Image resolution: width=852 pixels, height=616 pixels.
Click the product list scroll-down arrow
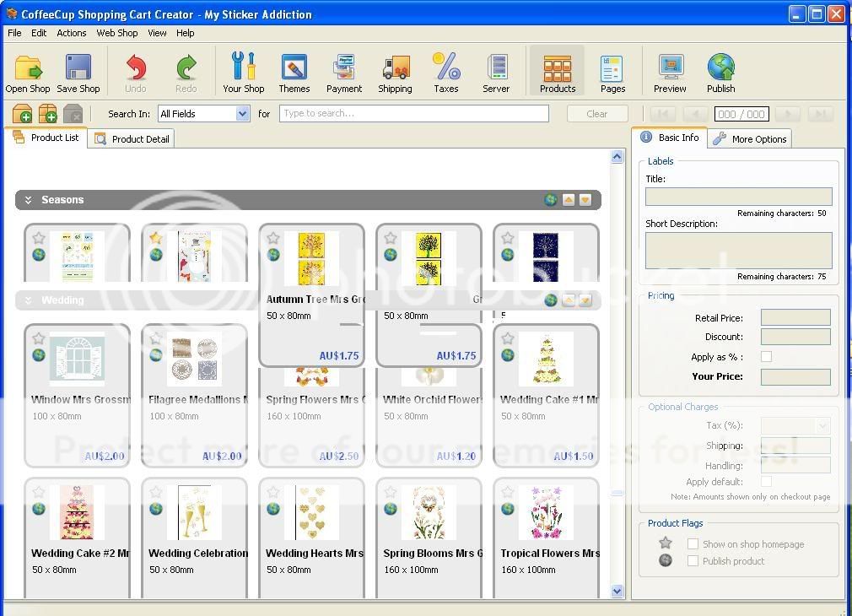point(617,591)
